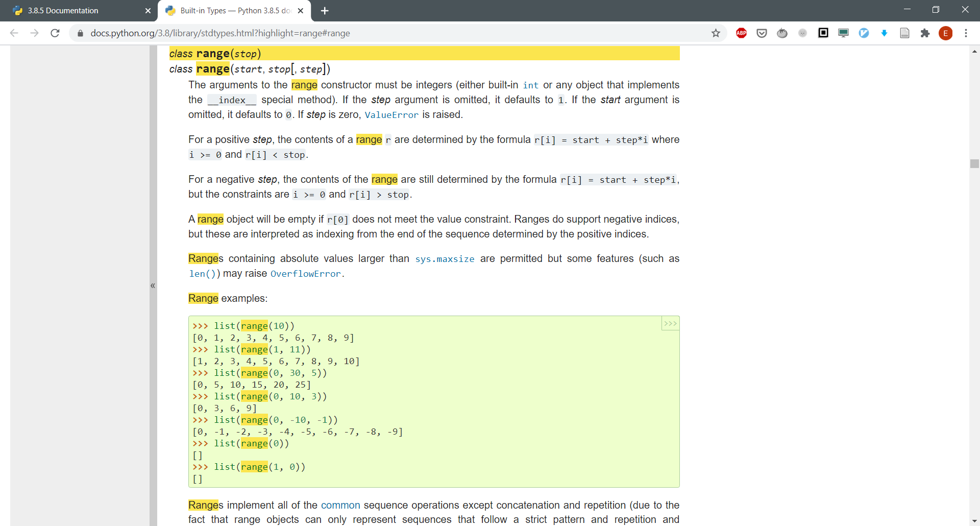
Task: Open the document page extension icon
Action: (x=904, y=33)
